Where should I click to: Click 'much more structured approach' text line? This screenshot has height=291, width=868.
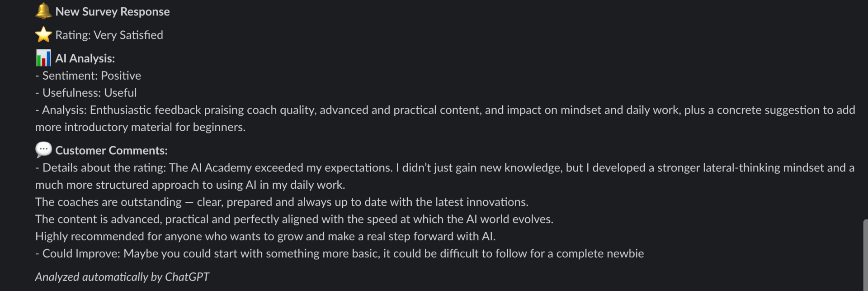[190, 185]
